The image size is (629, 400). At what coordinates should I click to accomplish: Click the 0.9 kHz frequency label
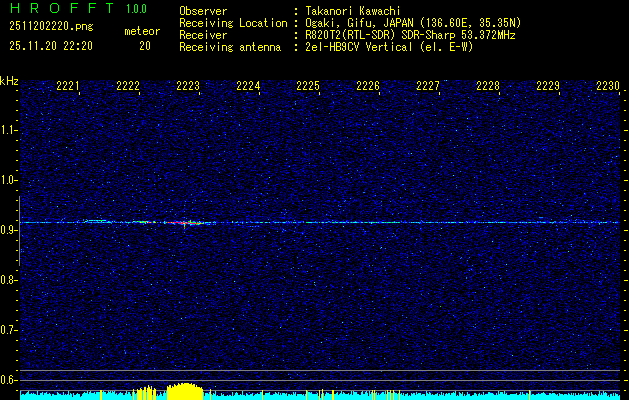tap(9, 230)
